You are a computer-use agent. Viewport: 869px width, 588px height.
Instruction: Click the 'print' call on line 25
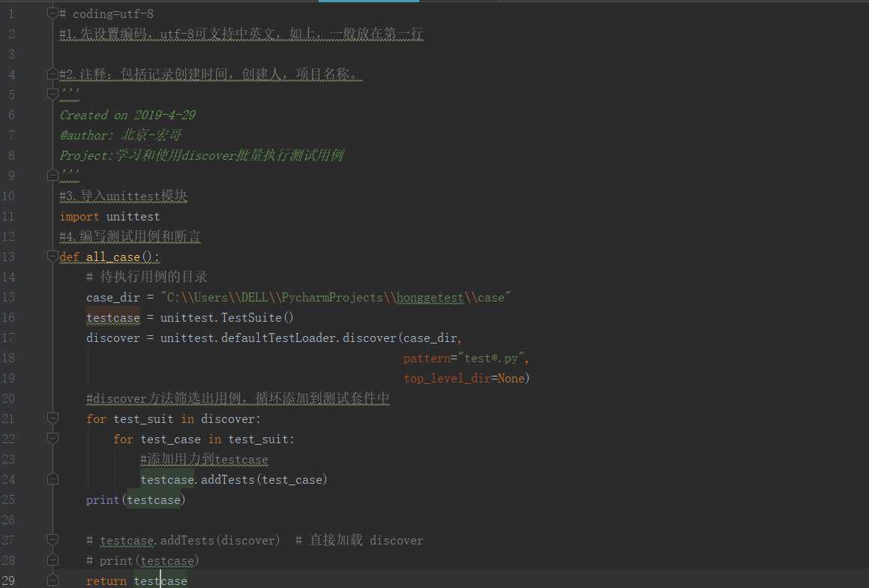pos(103,500)
